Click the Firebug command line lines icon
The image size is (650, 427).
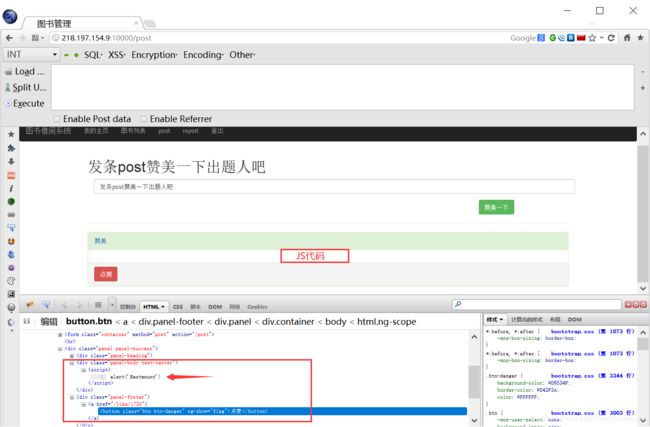(98, 305)
